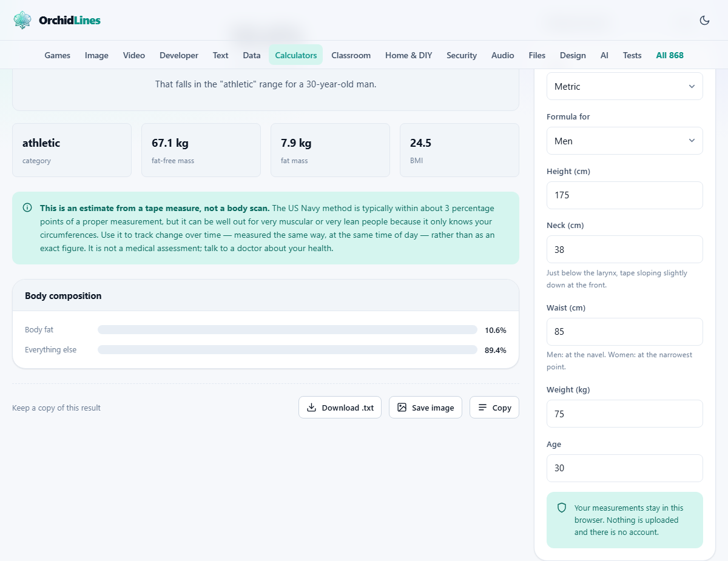The width and height of the screenshot is (728, 561).
Task: Open the All 868 tools link
Action: [x=670, y=55]
